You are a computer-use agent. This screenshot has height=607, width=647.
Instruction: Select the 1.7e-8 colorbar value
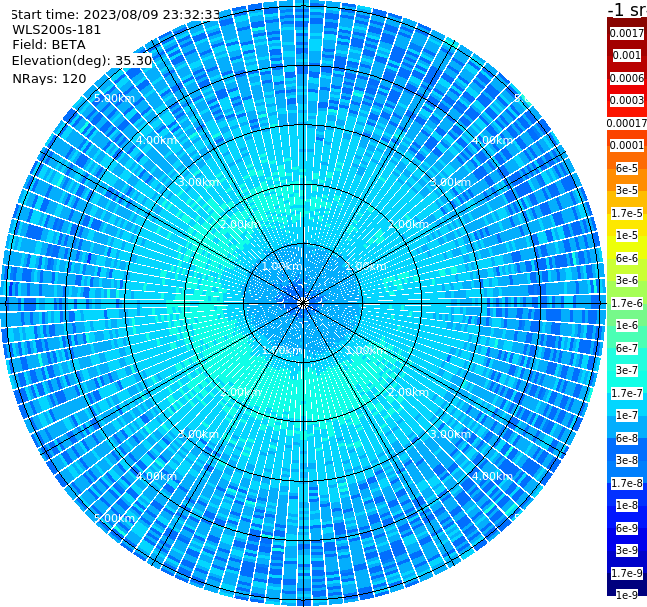pos(627,483)
